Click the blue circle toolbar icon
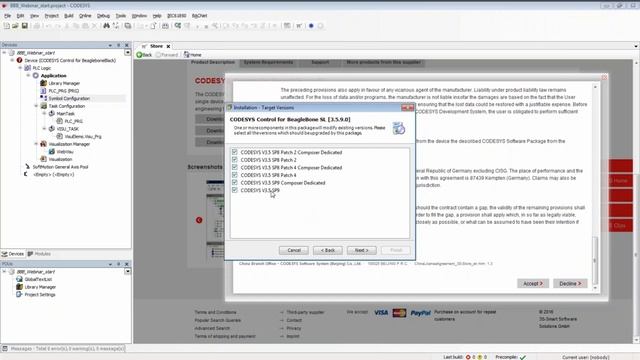 point(311,26)
